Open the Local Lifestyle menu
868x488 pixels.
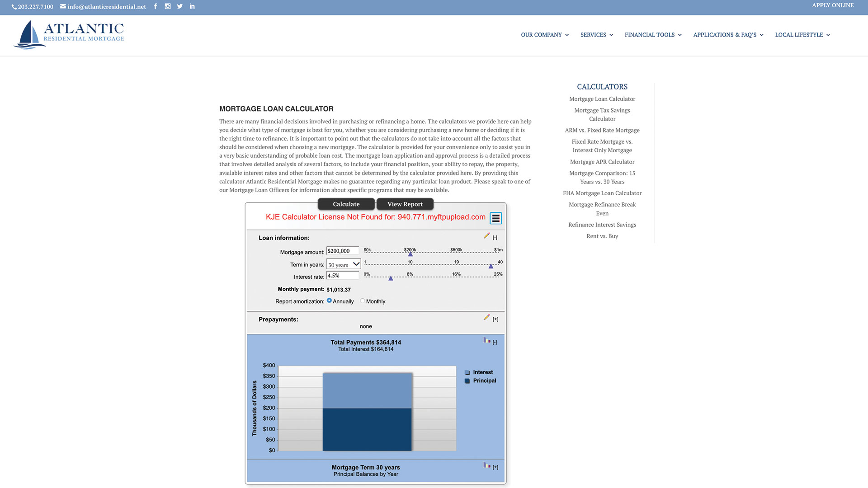coord(802,35)
